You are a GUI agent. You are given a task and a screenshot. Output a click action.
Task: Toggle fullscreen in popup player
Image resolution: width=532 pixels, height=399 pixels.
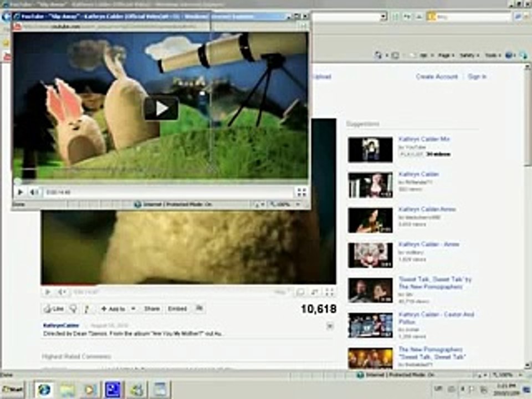click(301, 192)
